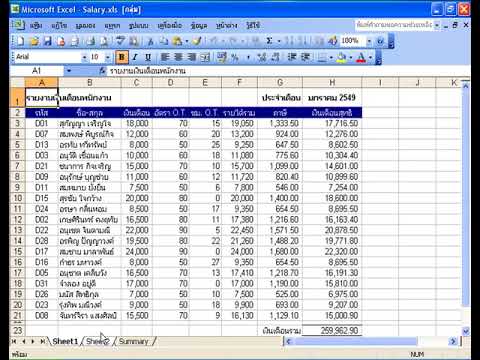This screenshot has height=360, width=480.
Task: Click the Borders icon
Action: click(x=322, y=57)
